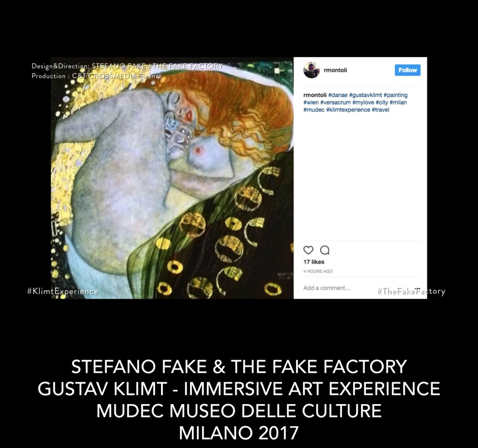Open the #milan hashtag
Viewport: 478px width, 448px height.
coord(398,102)
